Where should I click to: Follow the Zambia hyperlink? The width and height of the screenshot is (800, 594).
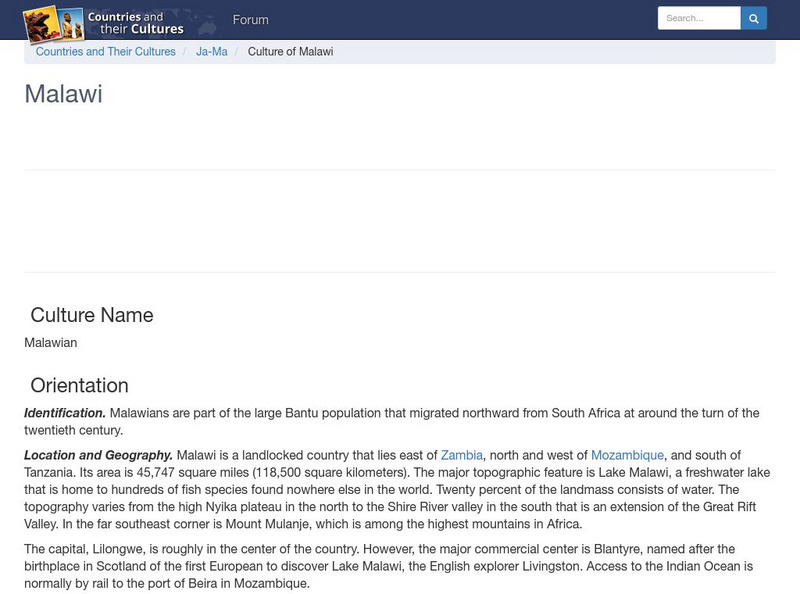462,455
